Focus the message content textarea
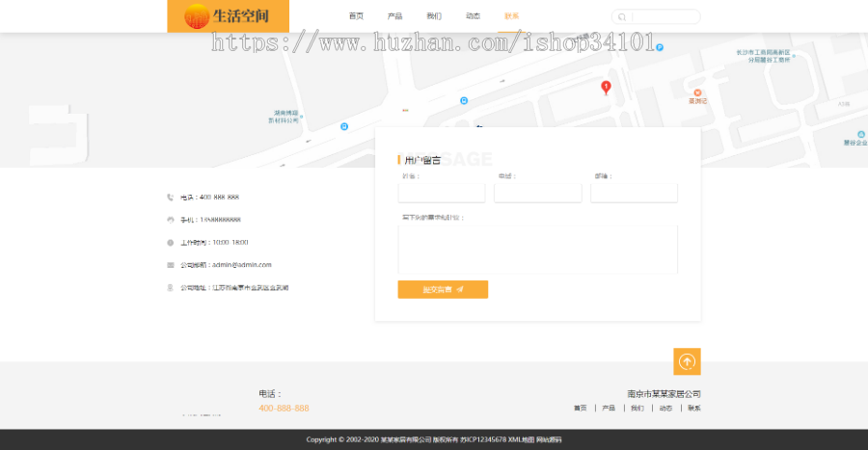The width and height of the screenshot is (868, 450). tap(537, 250)
